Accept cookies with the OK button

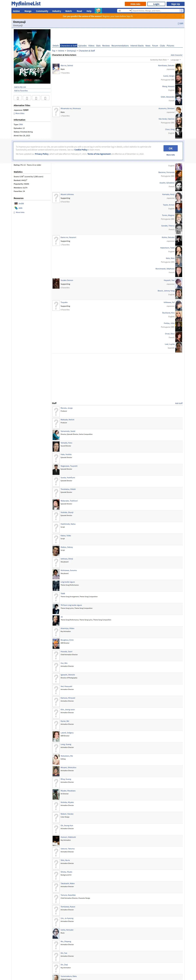pyautogui.click(x=171, y=148)
